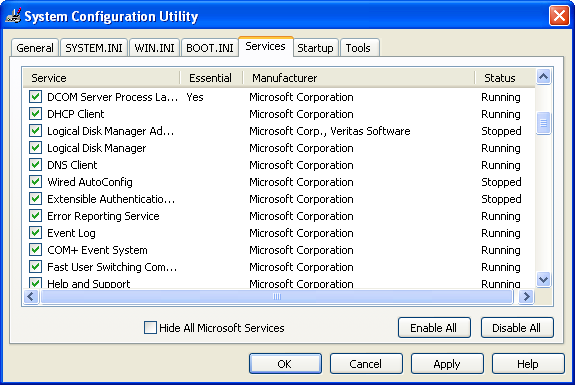Click the Cancel button

366,364
